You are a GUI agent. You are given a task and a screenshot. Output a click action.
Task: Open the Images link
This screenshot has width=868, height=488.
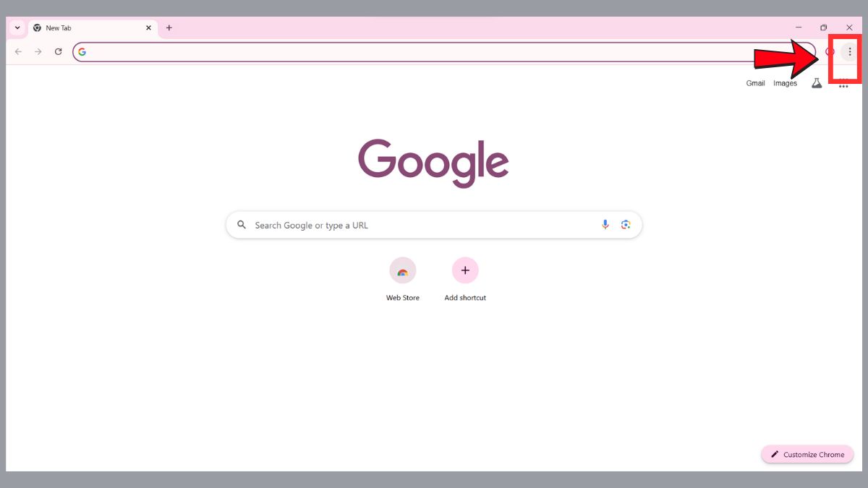point(785,83)
